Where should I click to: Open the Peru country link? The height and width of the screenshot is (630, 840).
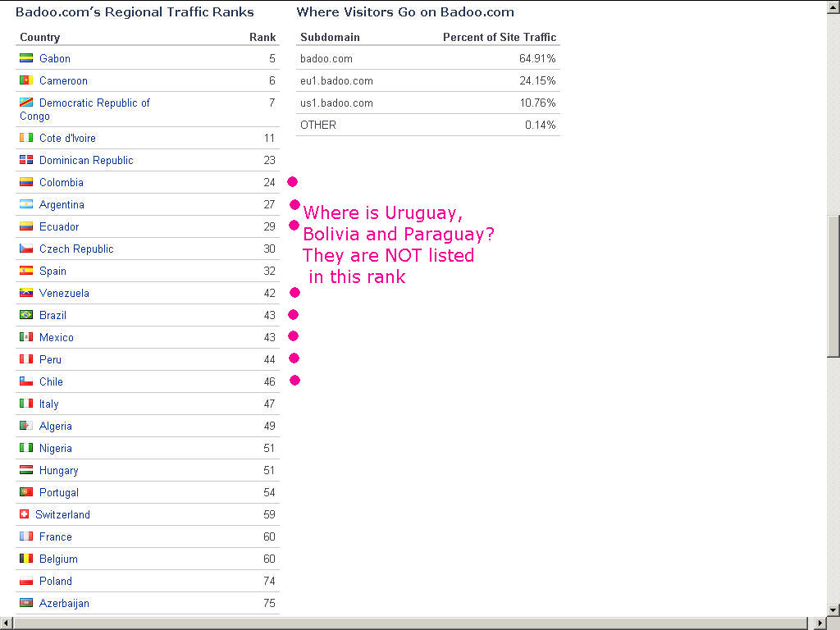(x=50, y=359)
